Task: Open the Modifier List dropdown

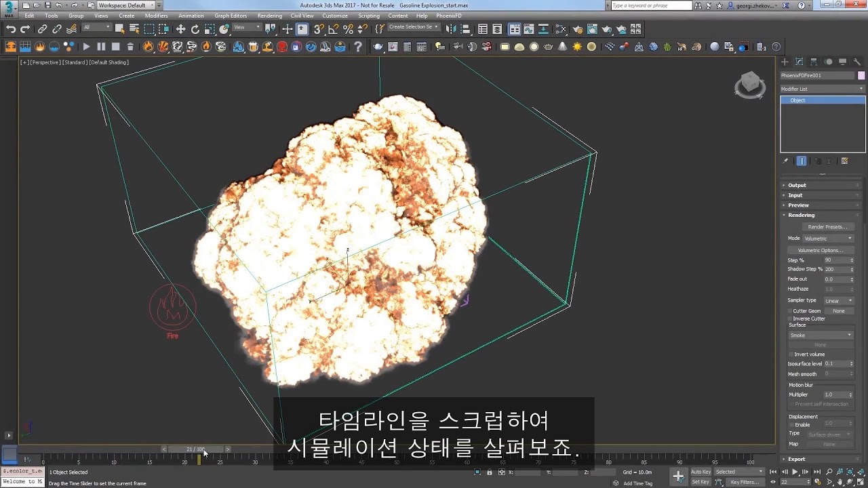Action: click(x=823, y=89)
